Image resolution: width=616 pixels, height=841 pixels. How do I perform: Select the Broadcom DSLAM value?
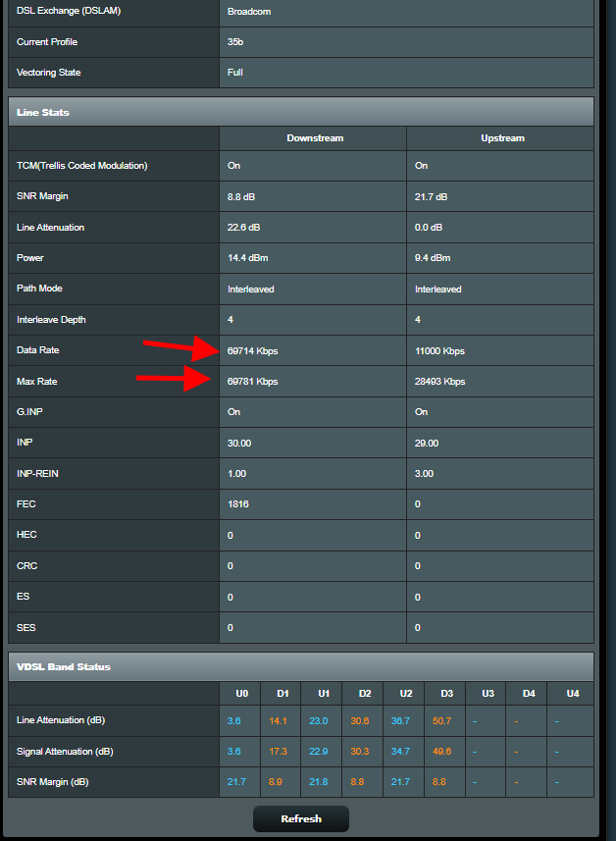pos(249,11)
